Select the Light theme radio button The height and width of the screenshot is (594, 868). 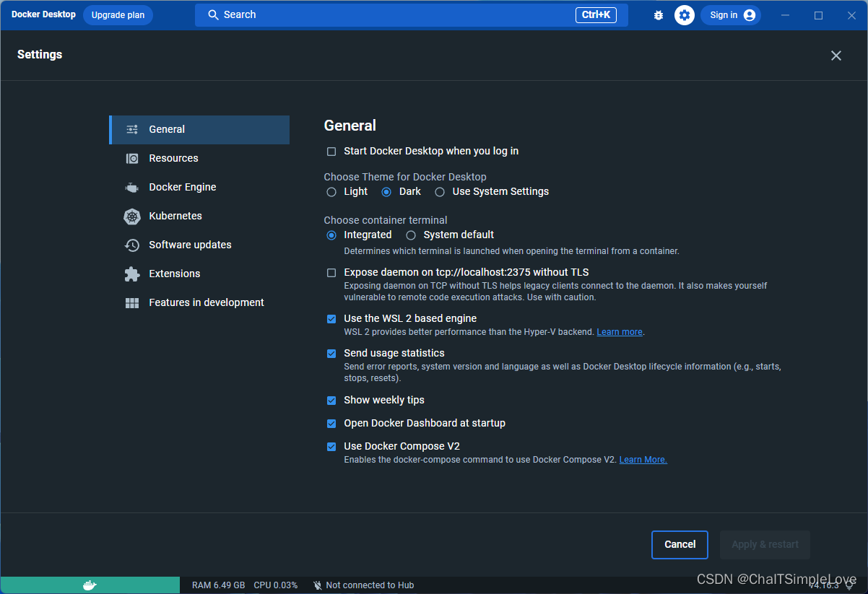coord(331,192)
